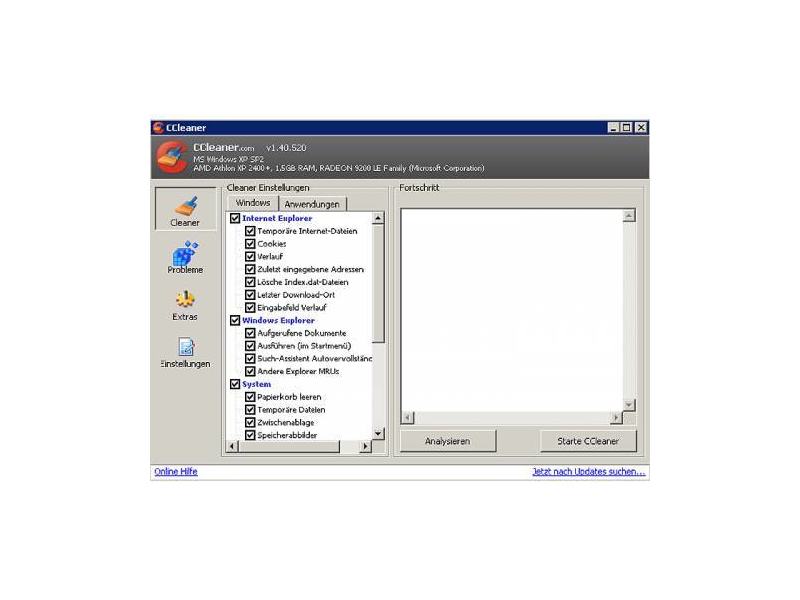This screenshot has width=800, height=600.
Task: Click the settings list scroll down arrow
Action: coord(378,434)
